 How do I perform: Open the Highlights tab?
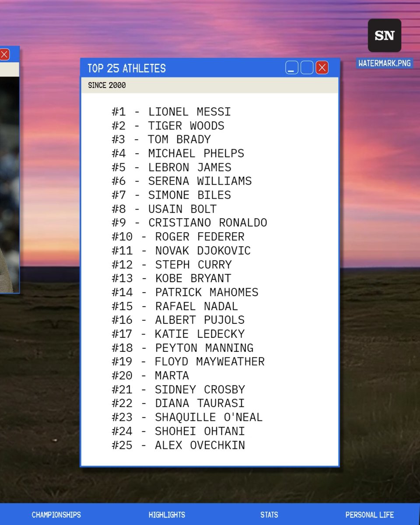click(167, 514)
